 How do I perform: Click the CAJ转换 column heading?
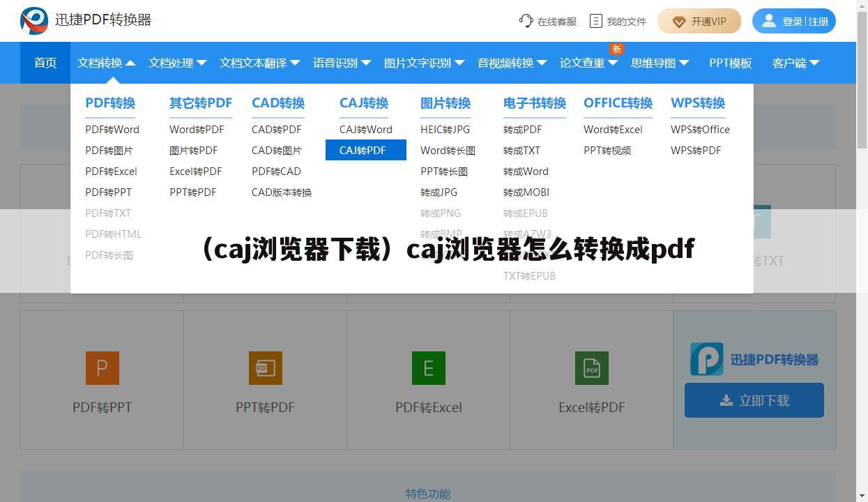[x=364, y=102]
